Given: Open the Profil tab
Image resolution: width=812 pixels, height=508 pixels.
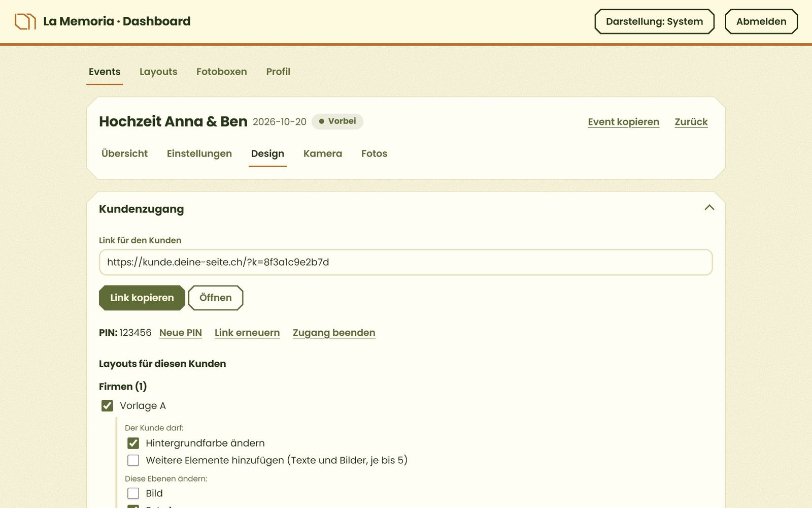Looking at the screenshot, I should pyautogui.click(x=278, y=72).
